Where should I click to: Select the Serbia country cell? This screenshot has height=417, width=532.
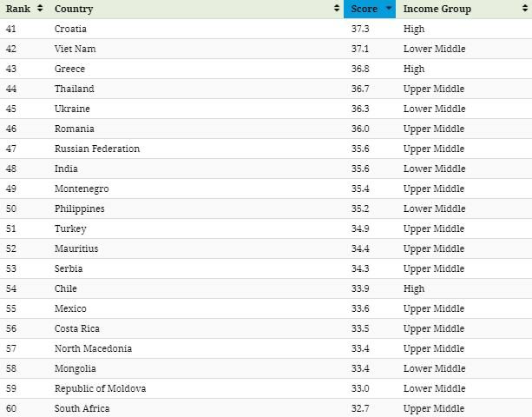coord(69,269)
